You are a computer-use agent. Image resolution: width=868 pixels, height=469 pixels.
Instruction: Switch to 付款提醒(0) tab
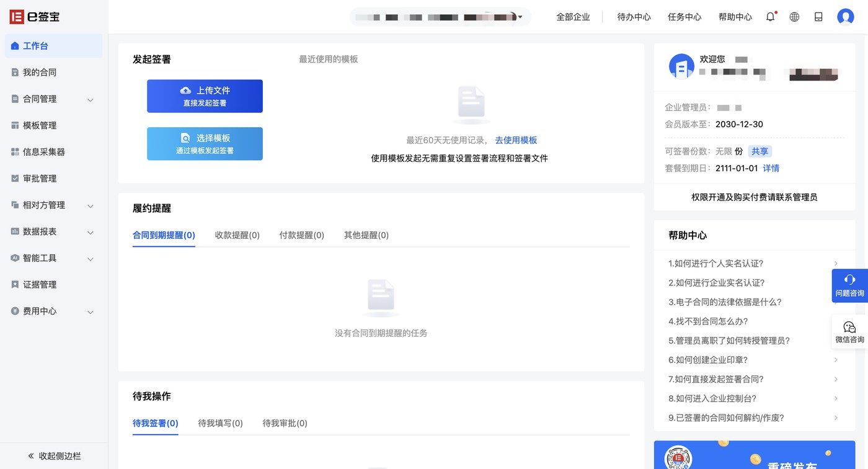(x=302, y=235)
